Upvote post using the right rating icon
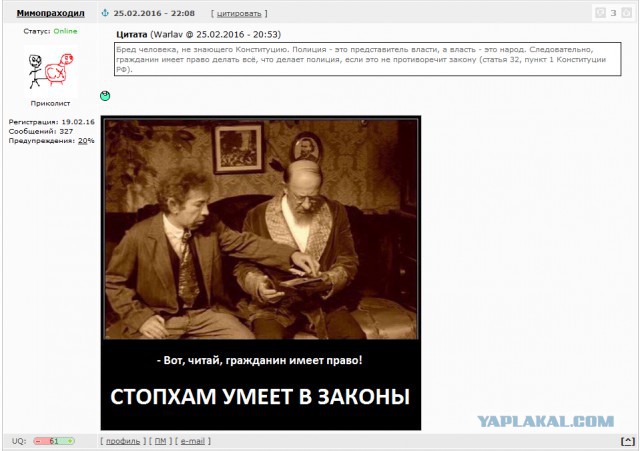This screenshot has height=451, width=640. click(x=626, y=13)
